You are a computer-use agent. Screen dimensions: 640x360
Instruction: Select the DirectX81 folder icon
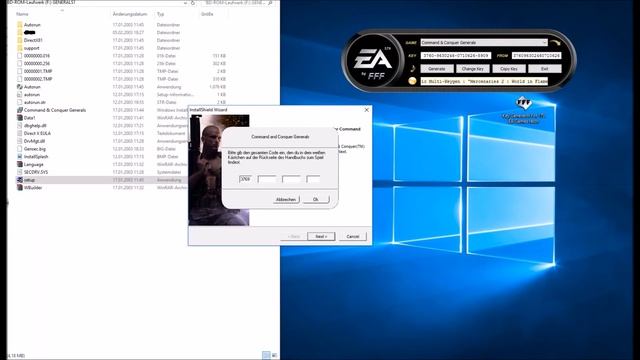[x=20, y=40]
